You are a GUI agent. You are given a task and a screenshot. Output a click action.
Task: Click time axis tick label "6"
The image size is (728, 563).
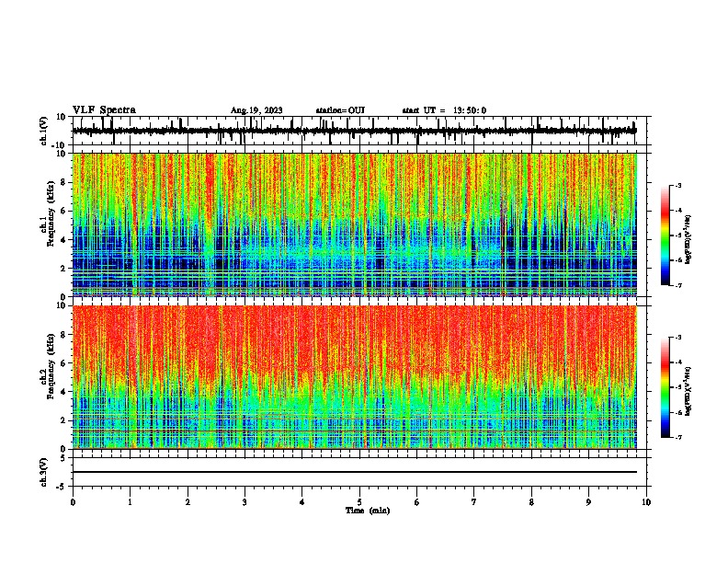pos(416,502)
